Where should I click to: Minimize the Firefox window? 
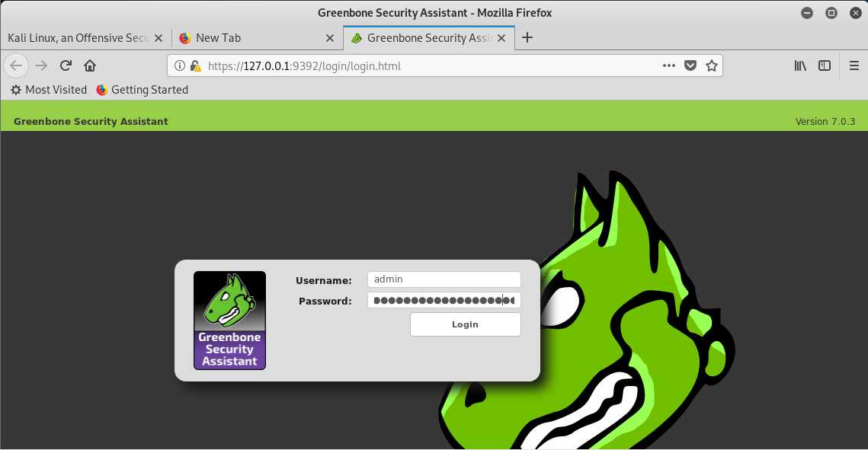click(807, 13)
